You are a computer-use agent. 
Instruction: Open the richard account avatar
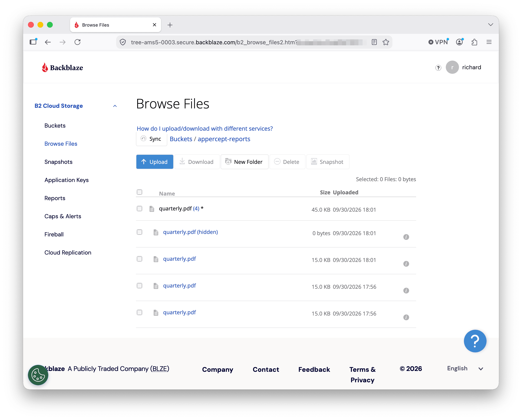point(452,67)
